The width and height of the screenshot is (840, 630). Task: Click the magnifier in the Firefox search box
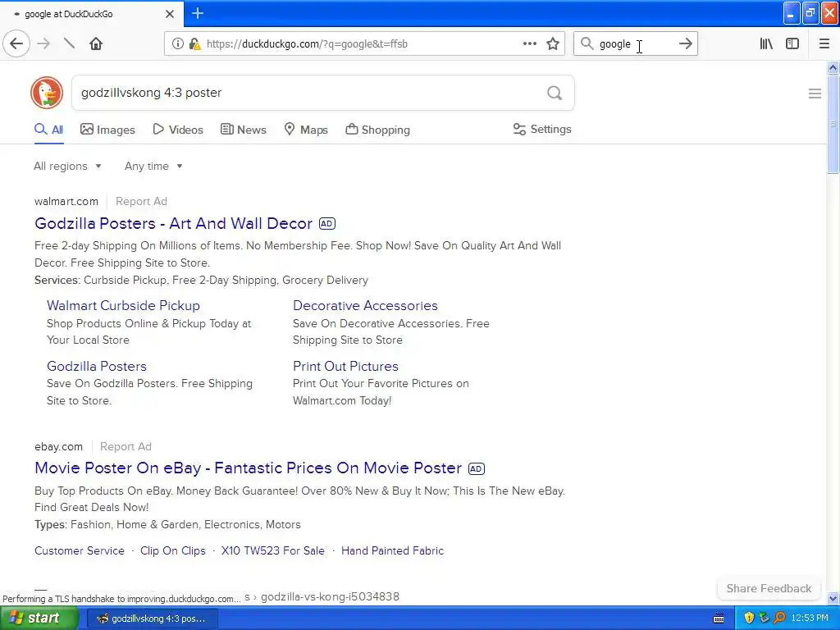[x=587, y=43]
